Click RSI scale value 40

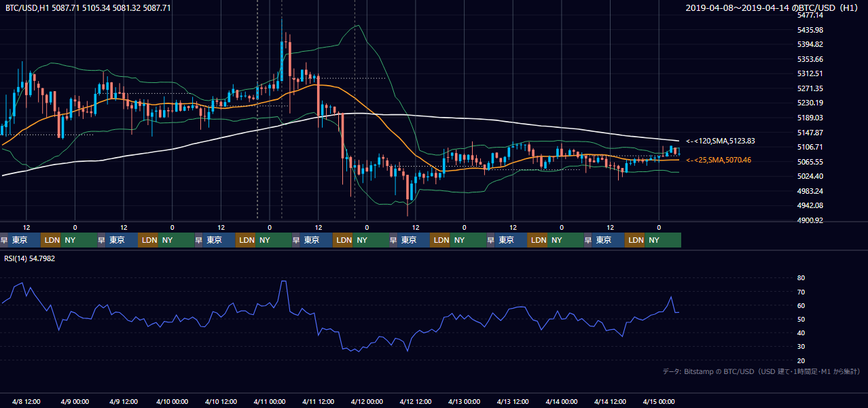click(801, 333)
